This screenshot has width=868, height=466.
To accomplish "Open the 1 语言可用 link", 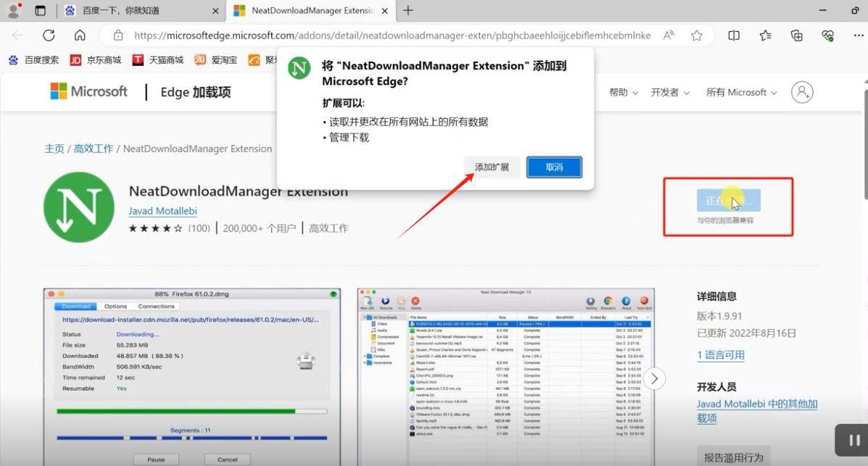I will (721, 355).
